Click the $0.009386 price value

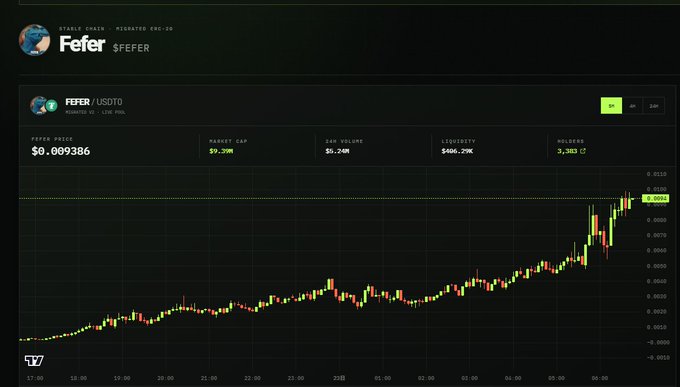pos(61,151)
